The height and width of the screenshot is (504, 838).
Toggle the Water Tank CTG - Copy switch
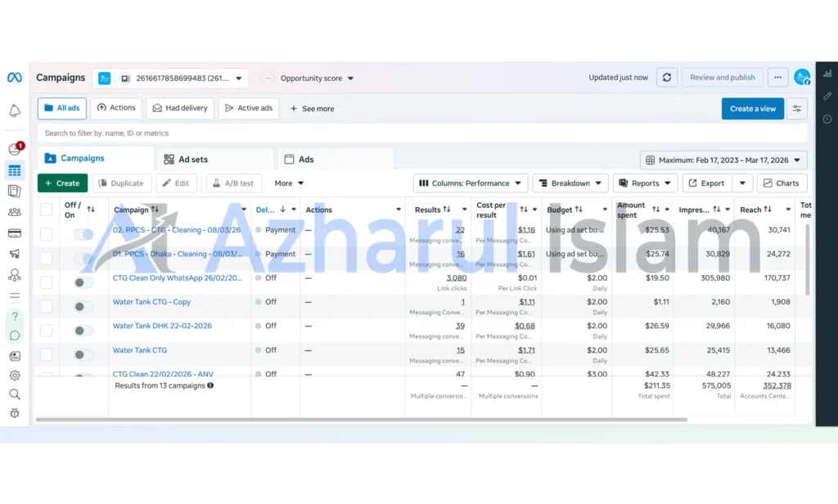83,306
